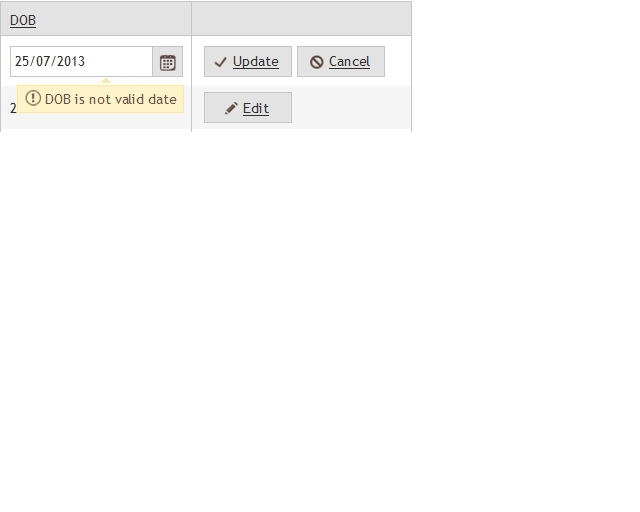The width and height of the screenshot is (640, 512).
Task: Sort the grid by DOB header
Action: [x=23, y=20]
